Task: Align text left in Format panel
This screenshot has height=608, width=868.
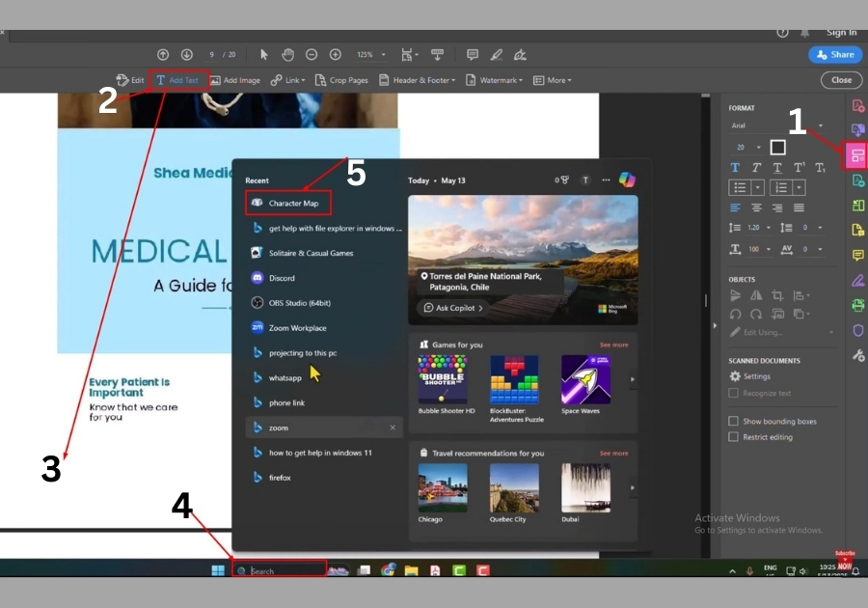Action: pos(735,207)
